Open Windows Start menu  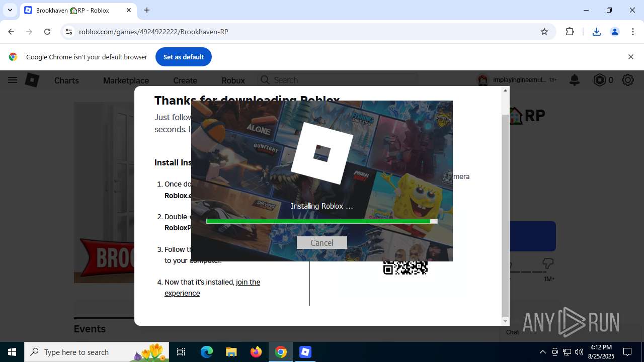coord(12,352)
